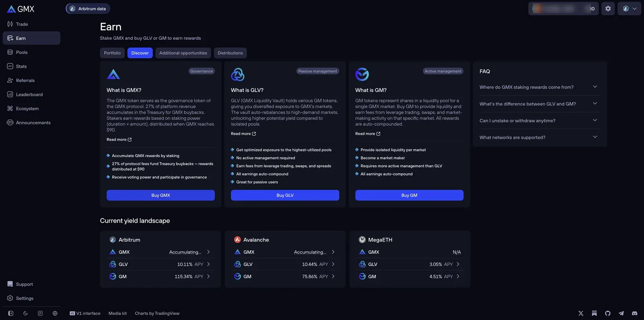The width and height of the screenshot is (644, 320).
Task: Click the Buy GLV button
Action: (285, 195)
